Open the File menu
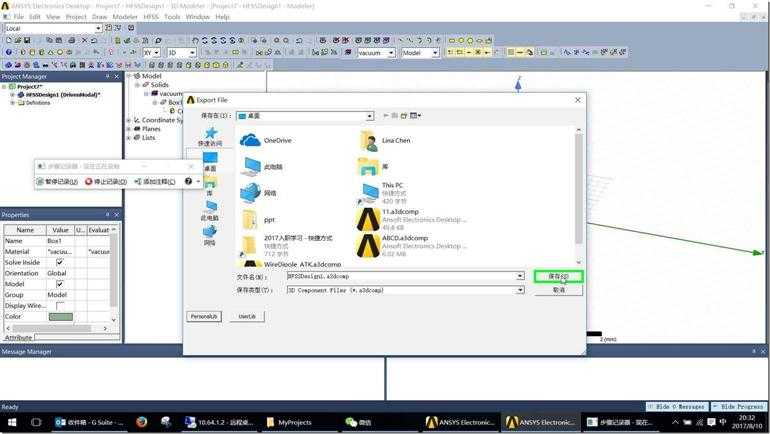770x434 pixels. click(x=19, y=17)
